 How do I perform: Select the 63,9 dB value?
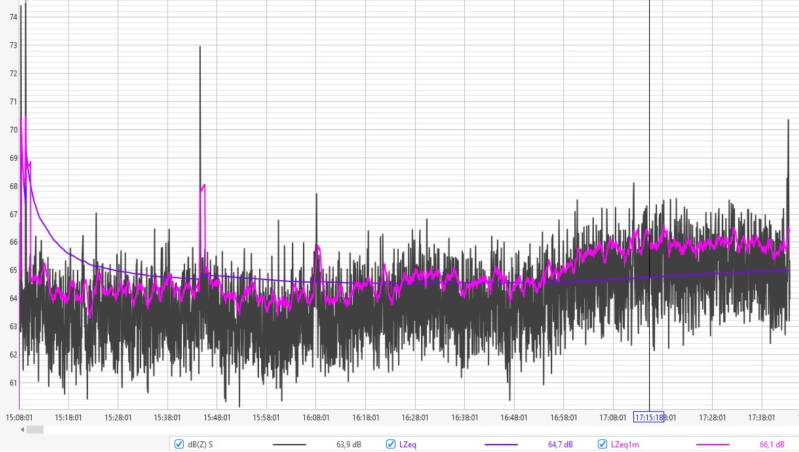[349, 444]
